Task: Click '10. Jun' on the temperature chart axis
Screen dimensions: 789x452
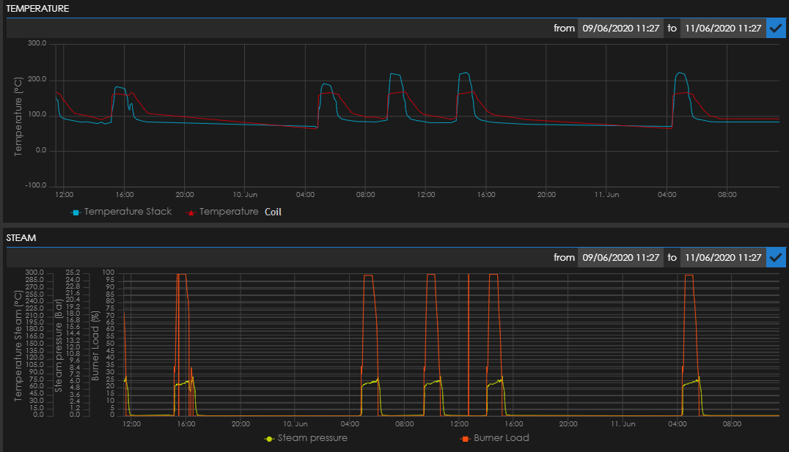Action: [x=245, y=194]
